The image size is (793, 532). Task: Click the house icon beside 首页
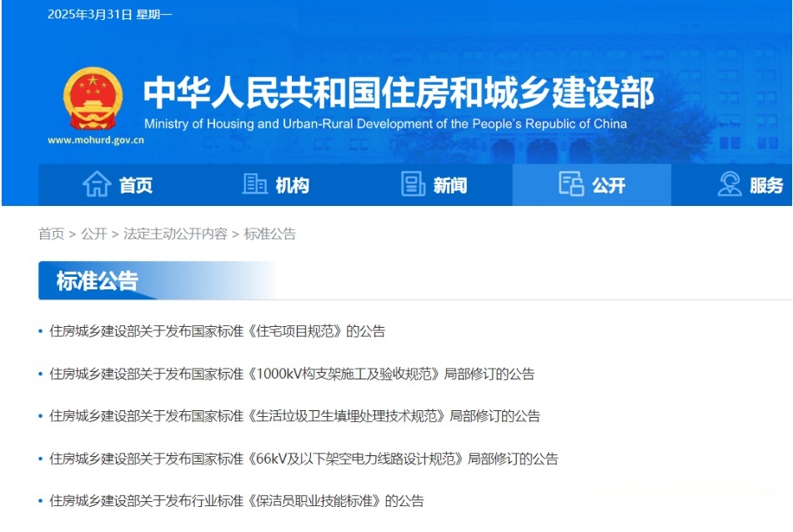pyautogui.click(x=97, y=184)
